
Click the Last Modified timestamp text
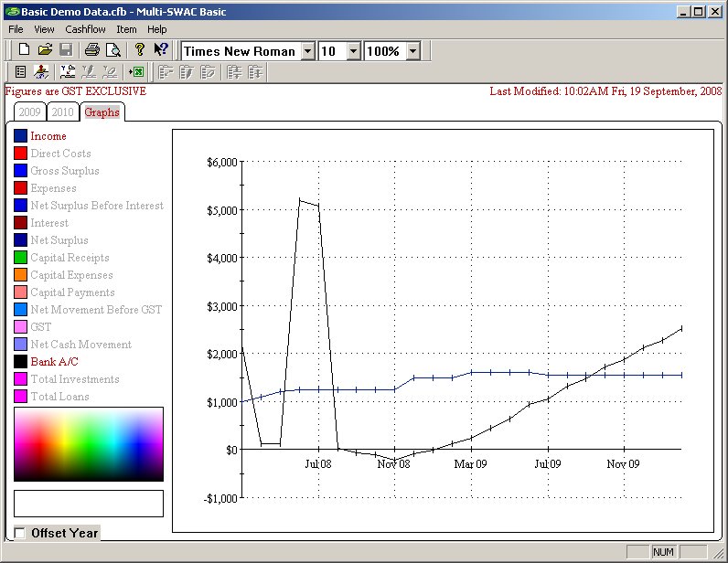click(x=605, y=91)
